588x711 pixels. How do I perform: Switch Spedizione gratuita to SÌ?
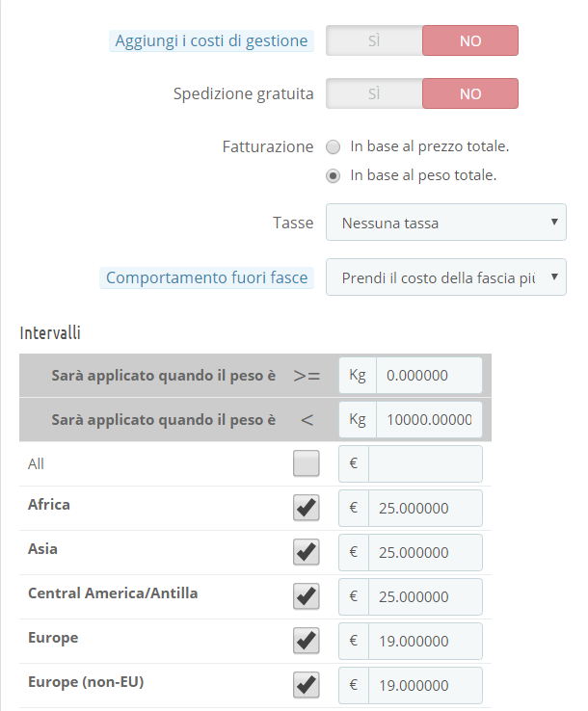coord(374,93)
